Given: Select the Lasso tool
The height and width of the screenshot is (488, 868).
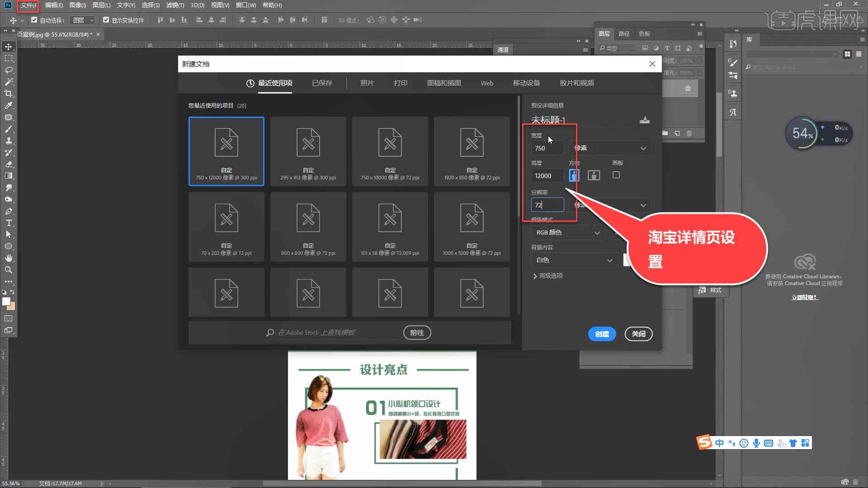Looking at the screenshot, I should [x=9, y=70].
